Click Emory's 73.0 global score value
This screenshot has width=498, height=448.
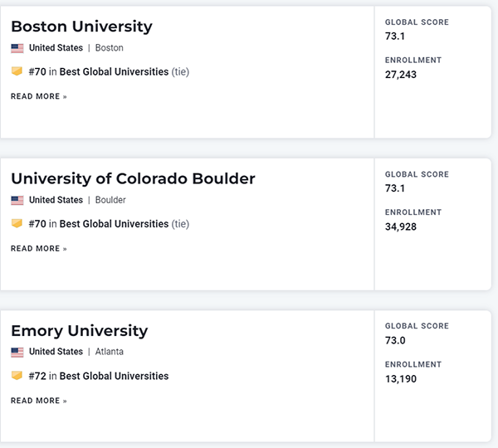pyautogui.click(x=395, y=341)
